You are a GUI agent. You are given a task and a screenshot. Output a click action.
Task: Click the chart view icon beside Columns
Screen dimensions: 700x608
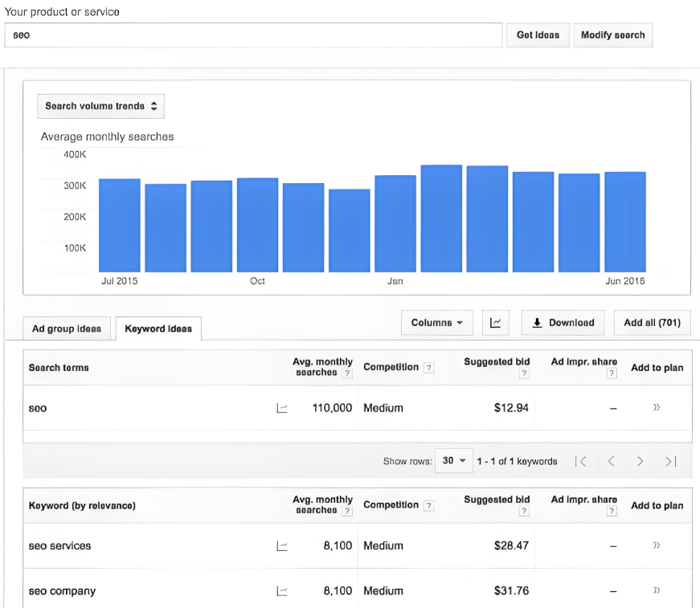pyautogui.click(x=496, y=323)
